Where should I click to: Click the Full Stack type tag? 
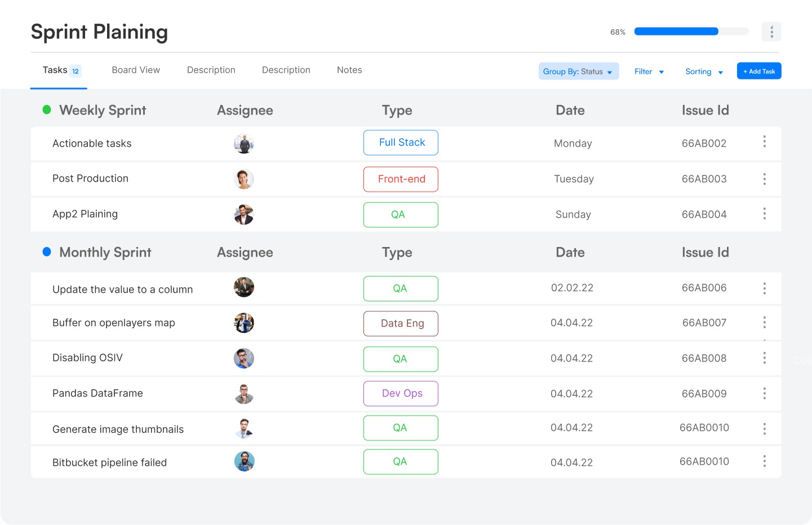pyautogui.click(x=401, y=143)
